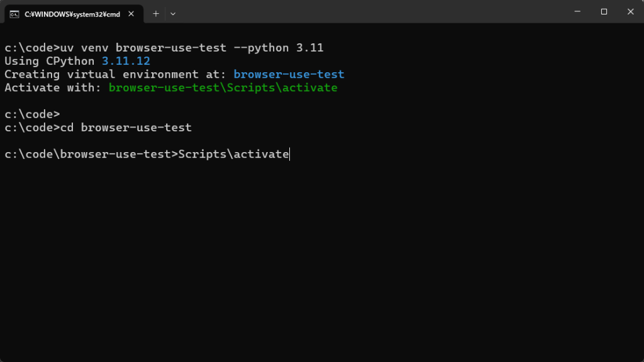Expand the new tab profile dropdown chevron
Screen dimensions: 644x362
point(173,14)
